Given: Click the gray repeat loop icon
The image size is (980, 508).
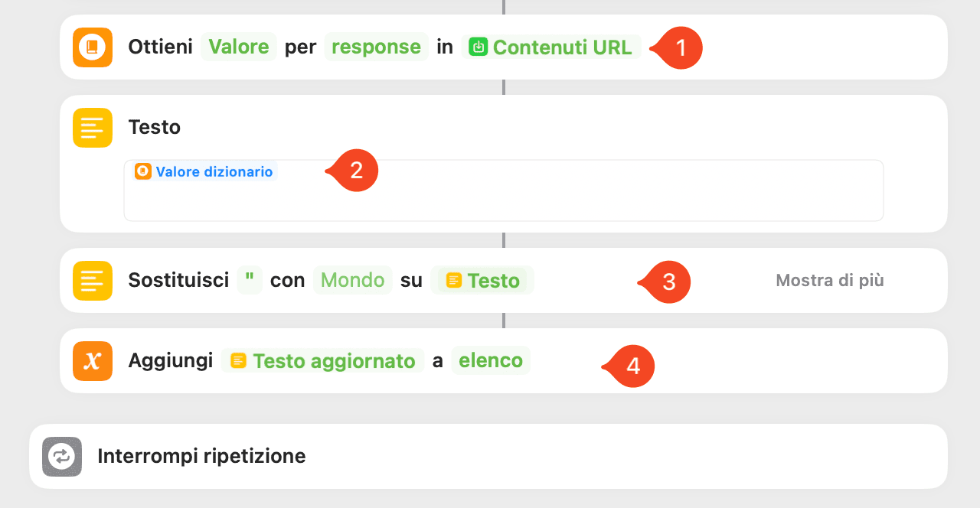Looking at the screenshot, I should coord(62,457).
